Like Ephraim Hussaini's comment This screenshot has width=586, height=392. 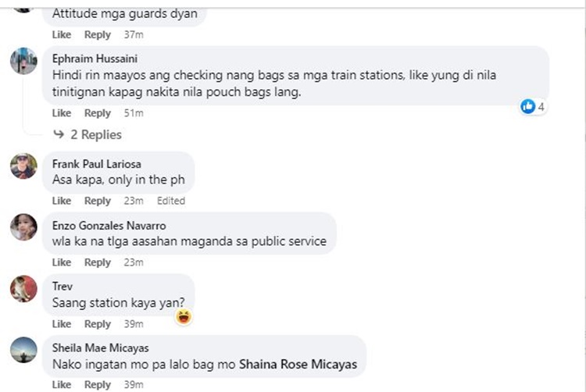pos(62,113)
